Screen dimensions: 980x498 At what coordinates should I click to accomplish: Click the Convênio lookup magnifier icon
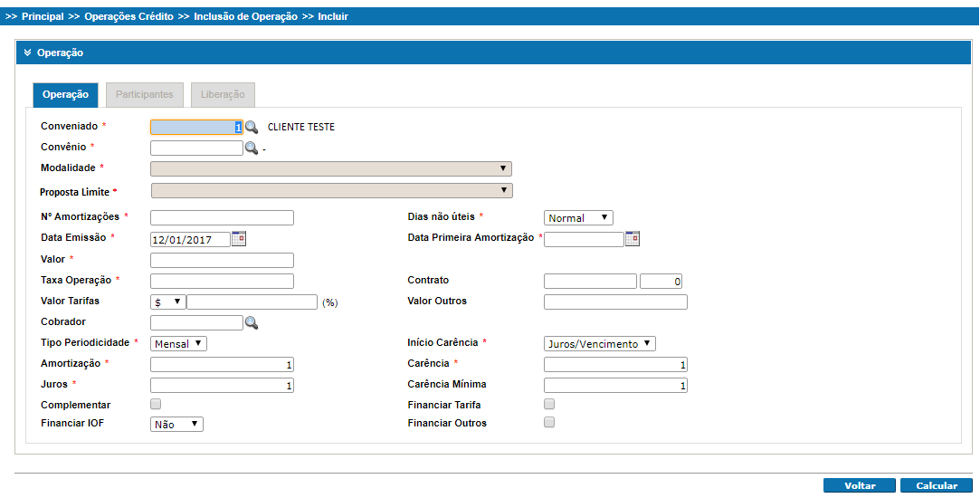(x=252, y=148)
